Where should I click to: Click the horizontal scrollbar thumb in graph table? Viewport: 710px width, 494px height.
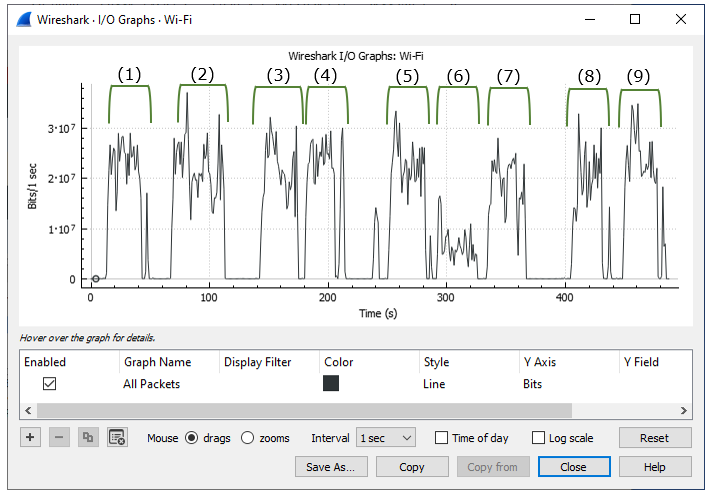click(304, 411)
